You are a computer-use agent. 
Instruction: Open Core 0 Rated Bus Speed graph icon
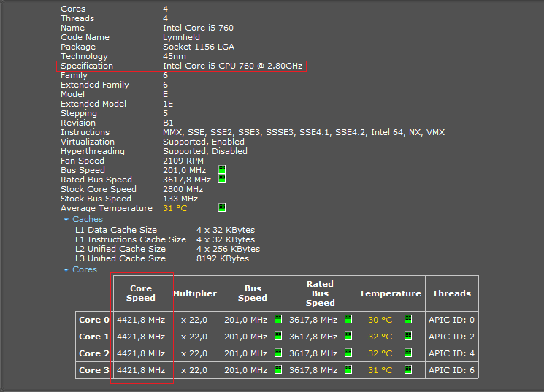[348, 319]
